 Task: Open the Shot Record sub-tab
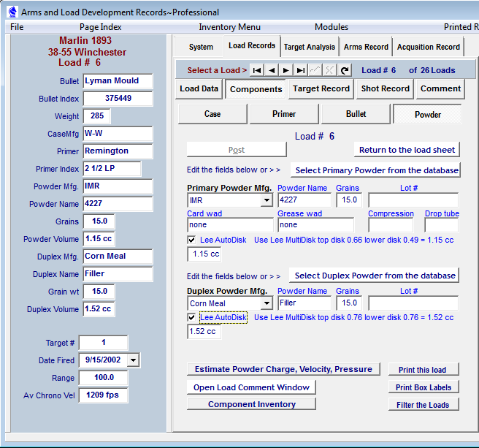click(x=385, y=88)
